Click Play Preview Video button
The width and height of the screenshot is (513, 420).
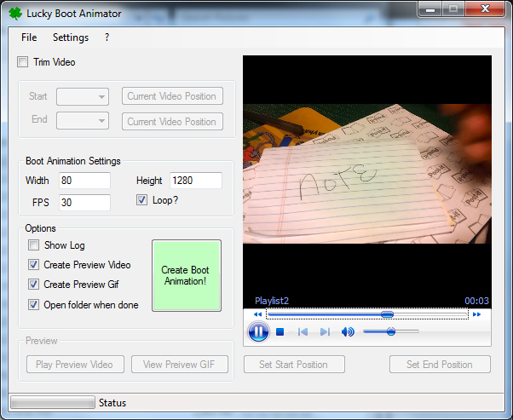pos(75,364)
